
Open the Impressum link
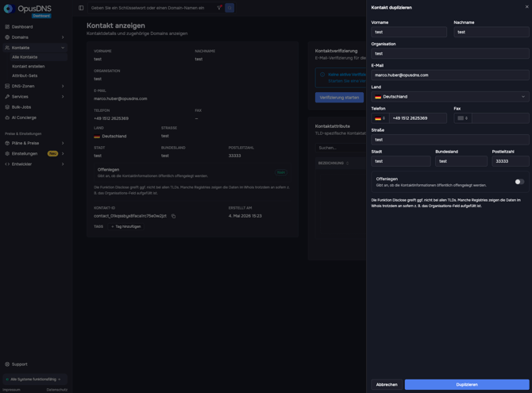coord(12,390)
